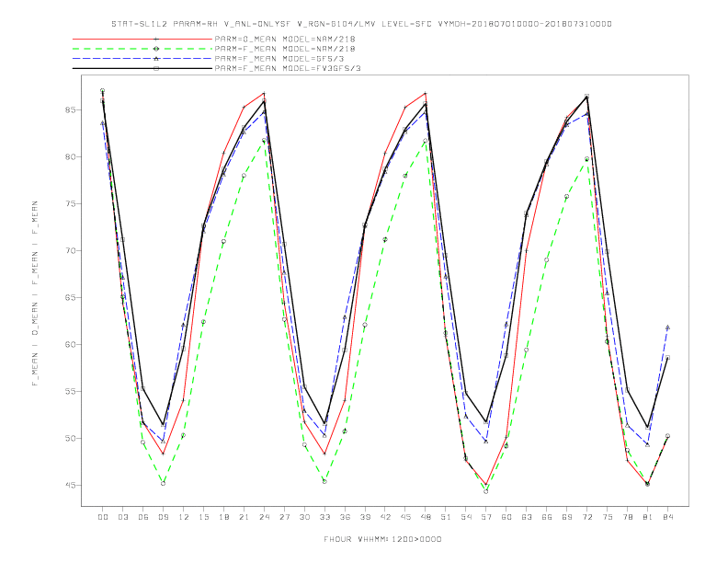Screen dimensions: 728x563
Task: Click forecast hour tick 30
Action: click(x=304, y=517)
